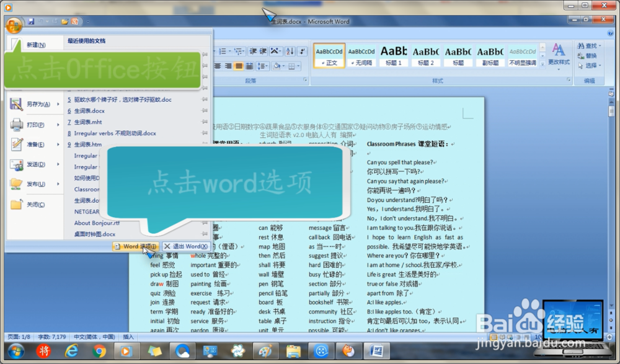Open recent document 6 生词表.docx
This screenshot has height=364, width=620.
pos(86,111)
